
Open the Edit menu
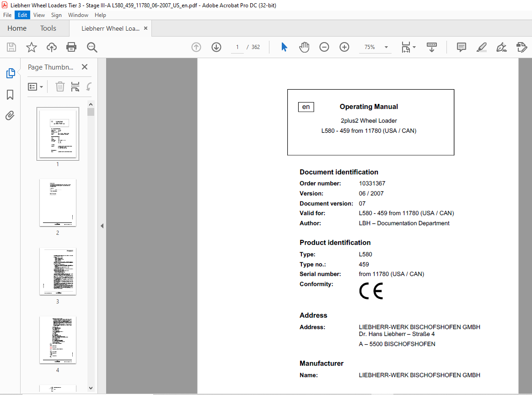pos(22,15)
